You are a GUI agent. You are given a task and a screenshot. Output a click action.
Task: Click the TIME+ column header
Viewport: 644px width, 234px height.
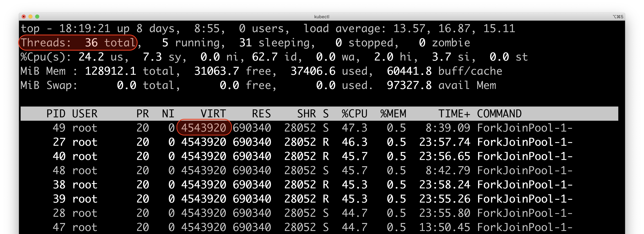454,114
